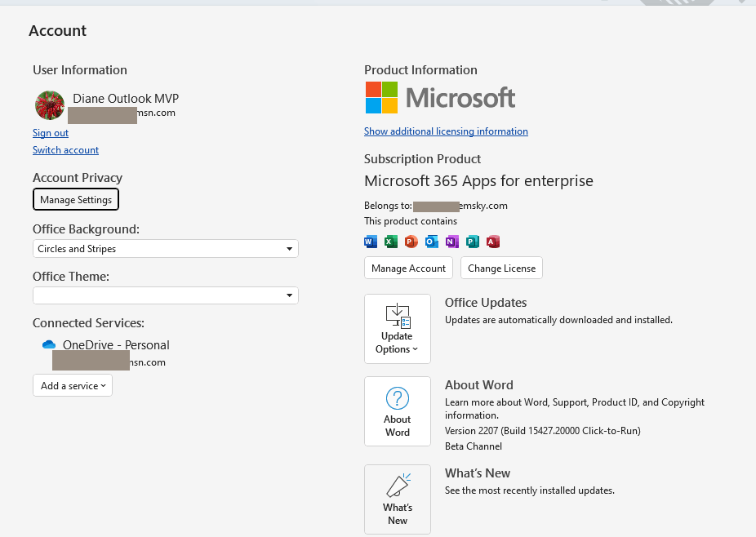Click the Outlook app icon
Viewport: 756px width, 537px height.
click(432, 242)
